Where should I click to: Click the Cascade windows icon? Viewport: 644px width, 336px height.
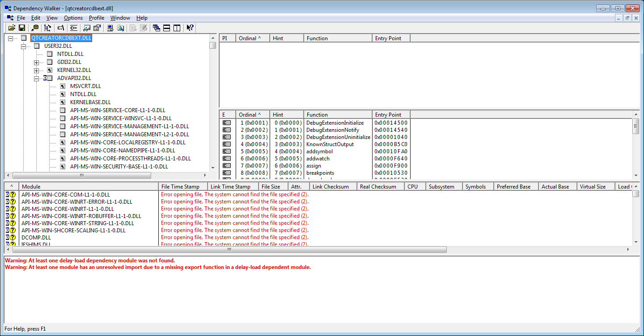(156, 28)
